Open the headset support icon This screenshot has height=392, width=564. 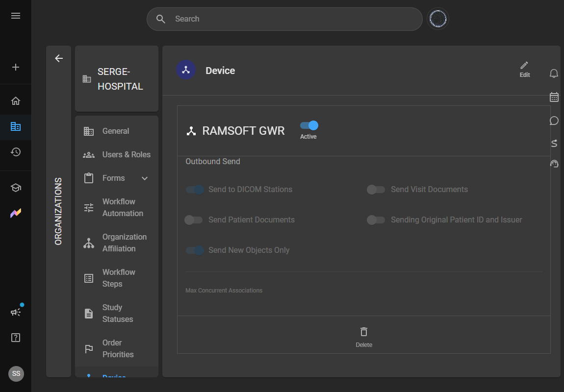point(554,164)
